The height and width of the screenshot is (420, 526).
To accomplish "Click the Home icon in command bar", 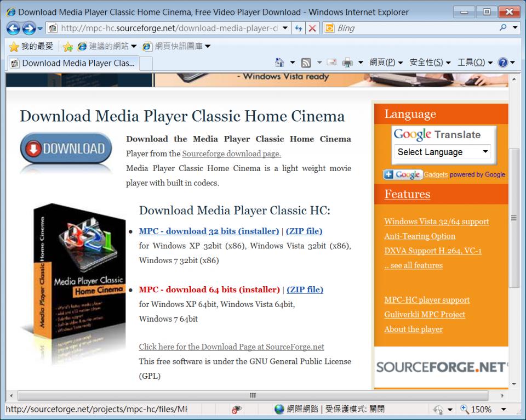I will [x=279, y=63].
